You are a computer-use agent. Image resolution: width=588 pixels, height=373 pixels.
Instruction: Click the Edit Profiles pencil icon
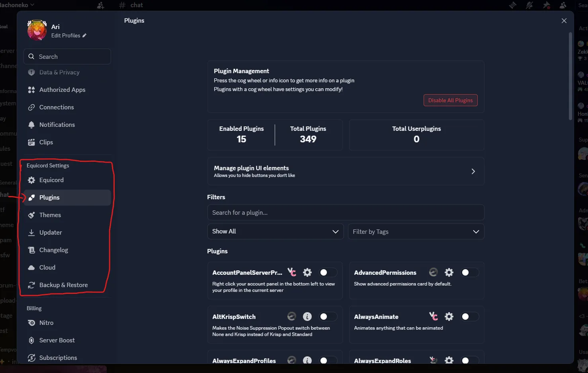tap(84, 35)
